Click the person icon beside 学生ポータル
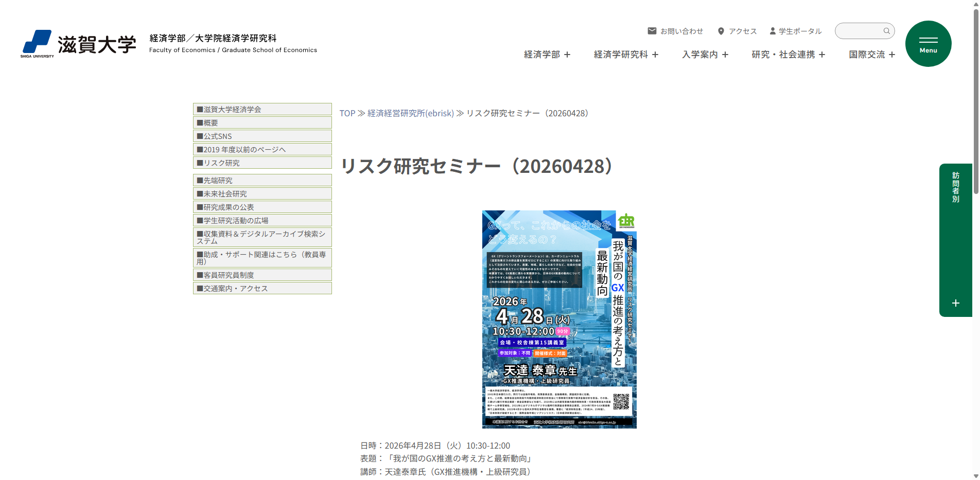Viewport: 980px width, 480px height. pyautogui.click(x=772, y=31)
